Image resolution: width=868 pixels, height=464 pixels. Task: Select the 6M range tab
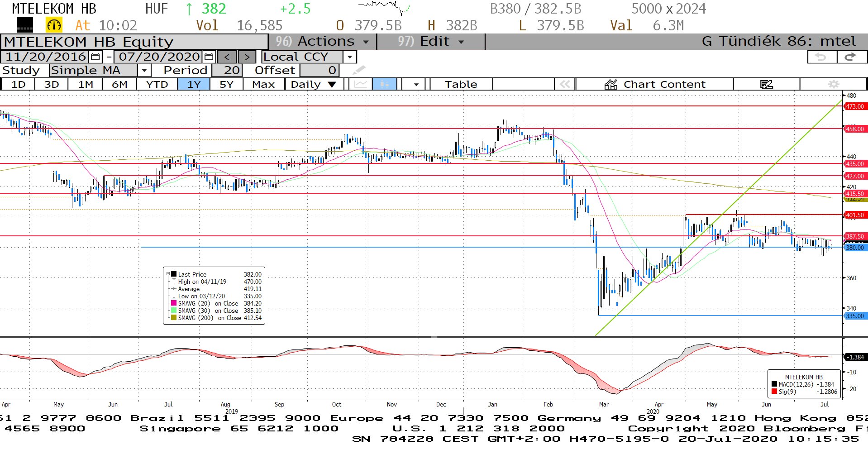(119, 84)
